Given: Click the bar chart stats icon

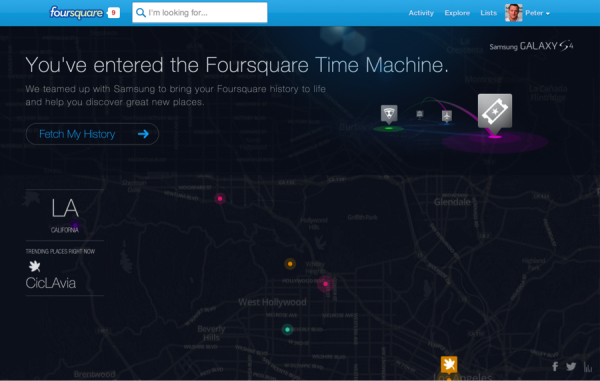Looking at the screenshot, I should pyautogui.click(x=588, y=367).
